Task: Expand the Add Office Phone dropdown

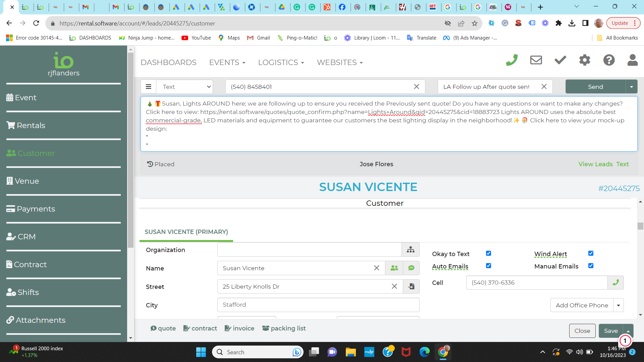Action: (x=618, y=305)
